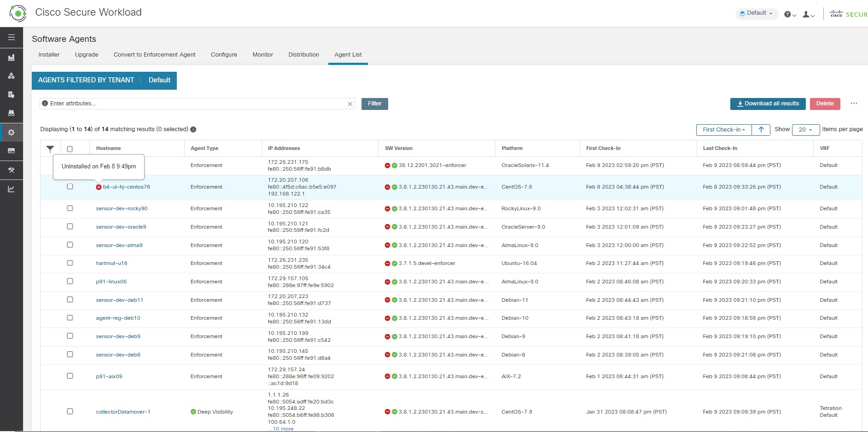The height and width of the screenshot is (432, 868).
Task: Open the First Check-in sort dropdown
Action: (x=724, y=130)
